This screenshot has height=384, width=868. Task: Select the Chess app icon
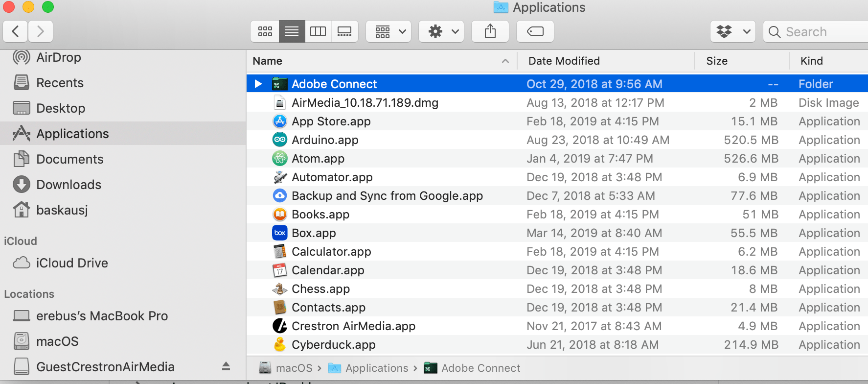[x=279, y=289]
